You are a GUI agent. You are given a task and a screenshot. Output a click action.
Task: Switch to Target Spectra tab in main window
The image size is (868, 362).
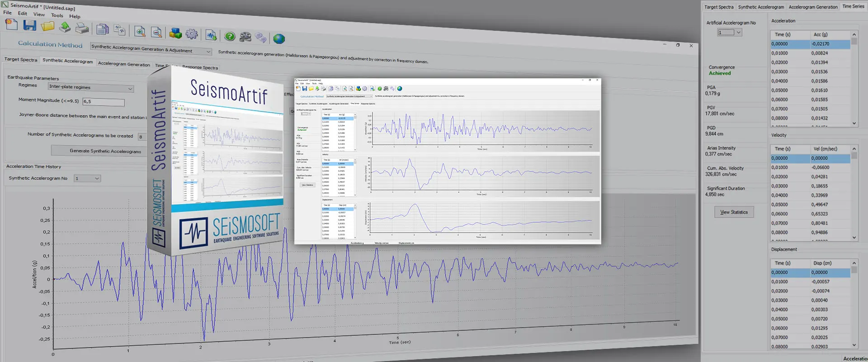click(x=21, y=59)
